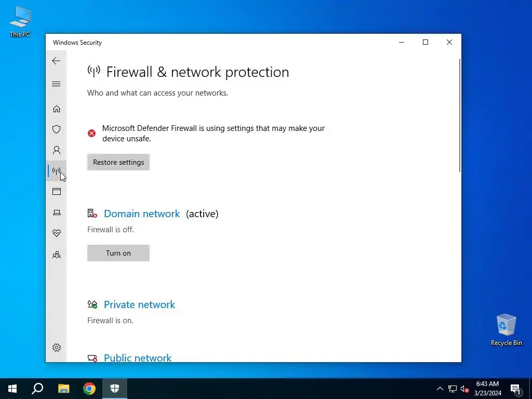Open the notification action center
Viewport: 532px width, 399px height.
[x=516, y=389]
